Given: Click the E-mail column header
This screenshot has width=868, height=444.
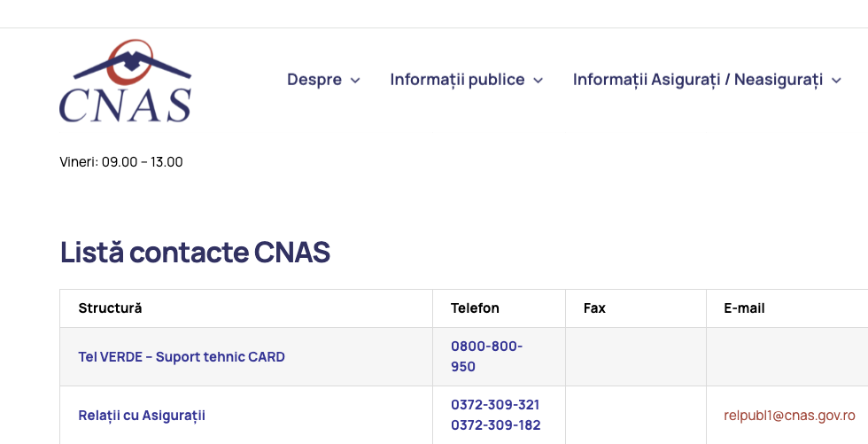Looking at the screenshot, I should pos(744,308).
